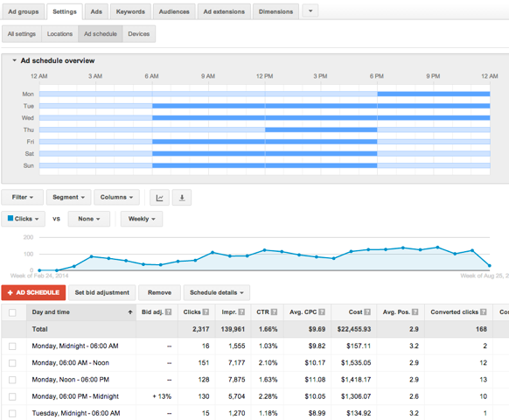Click the Sunday dark schedule bar
This screenshot has height=420, width=509.
point(265,165)
